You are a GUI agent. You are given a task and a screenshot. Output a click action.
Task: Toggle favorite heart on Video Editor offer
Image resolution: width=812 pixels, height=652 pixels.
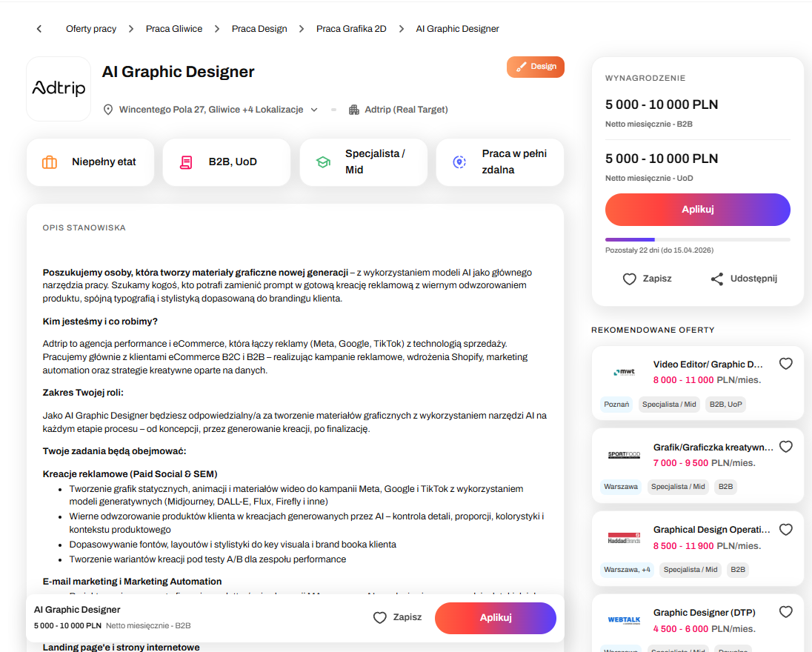click(786, 364)
